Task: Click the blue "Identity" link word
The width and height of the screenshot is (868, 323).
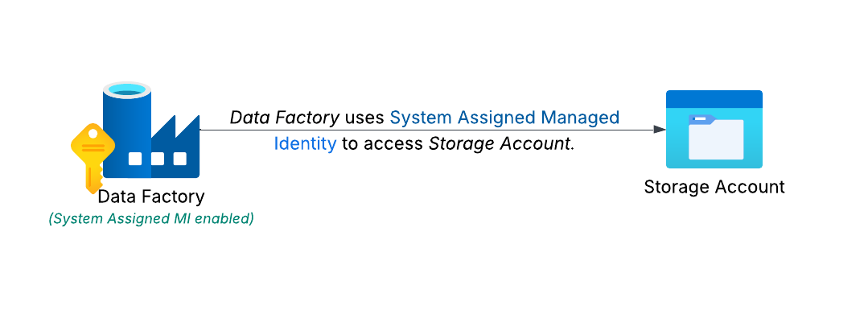Action: pos(305,144)
